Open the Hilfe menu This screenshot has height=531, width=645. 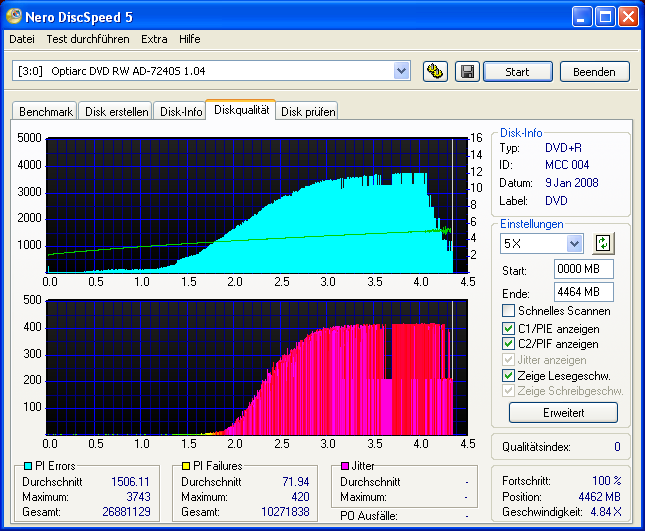click(190, 39)
